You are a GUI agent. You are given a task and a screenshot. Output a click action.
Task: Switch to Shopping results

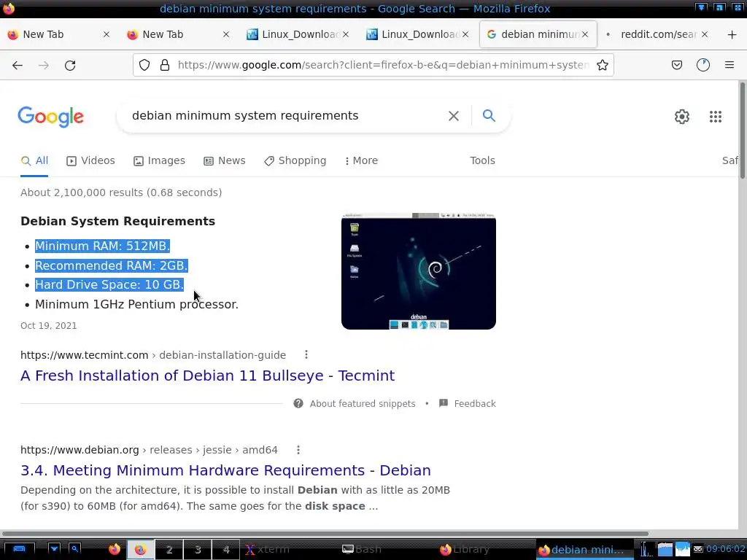click(295, 160)
